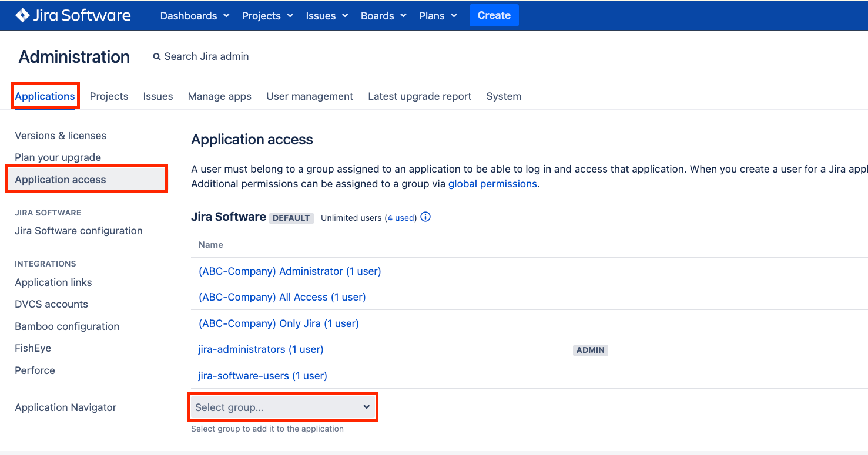
Task: Open the User management tab
Action: pos(310,96)
